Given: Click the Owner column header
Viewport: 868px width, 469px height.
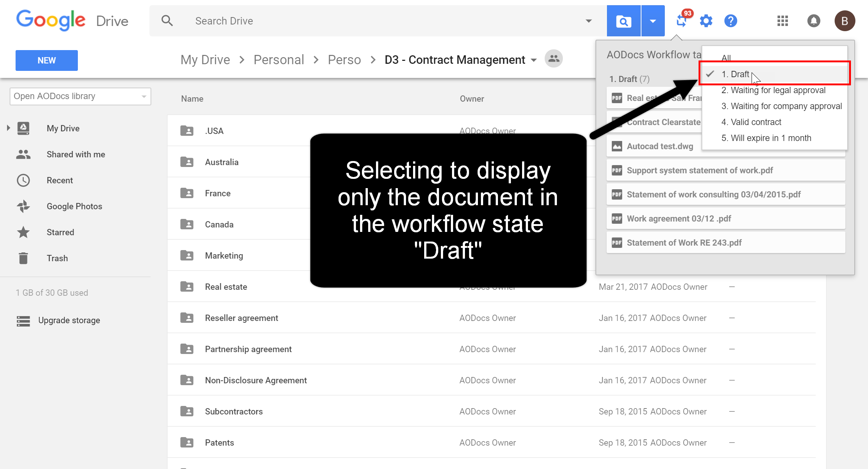Looking at the screenshot, I should click(472, 99).
